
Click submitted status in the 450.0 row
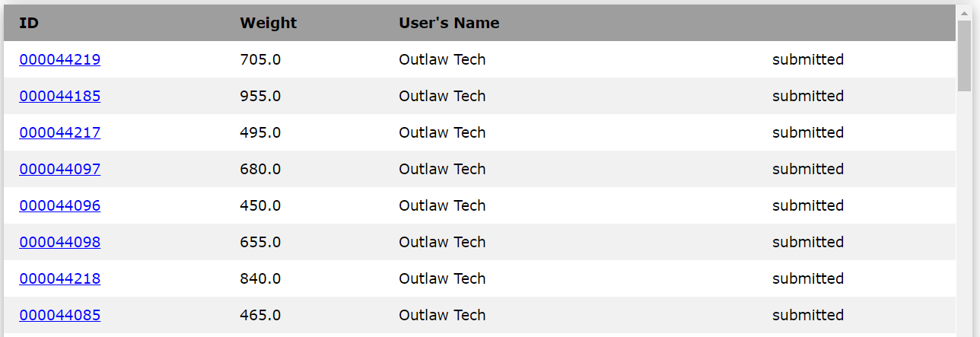click(x=807, y=205)
